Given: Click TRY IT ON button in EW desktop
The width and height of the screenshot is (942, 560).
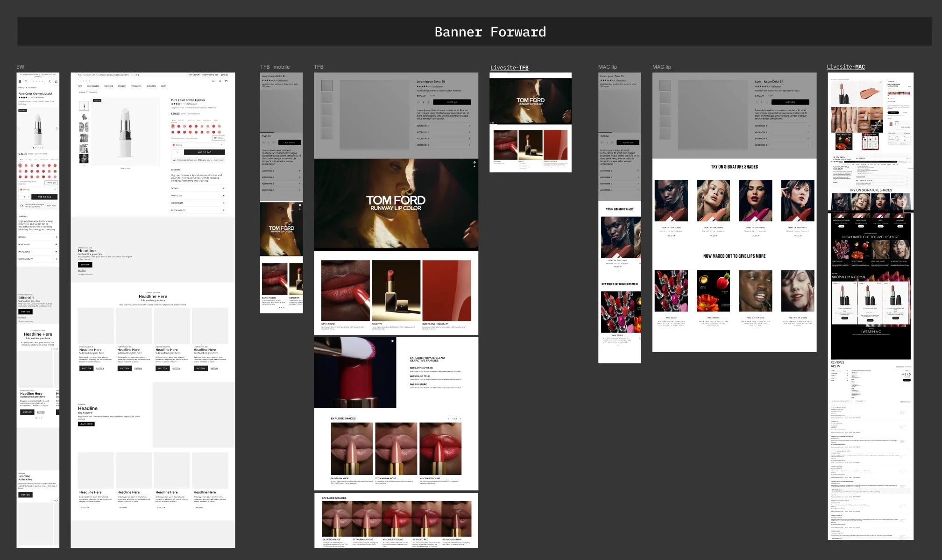Looking at the screenshot, I should click(x=219, y=138).
